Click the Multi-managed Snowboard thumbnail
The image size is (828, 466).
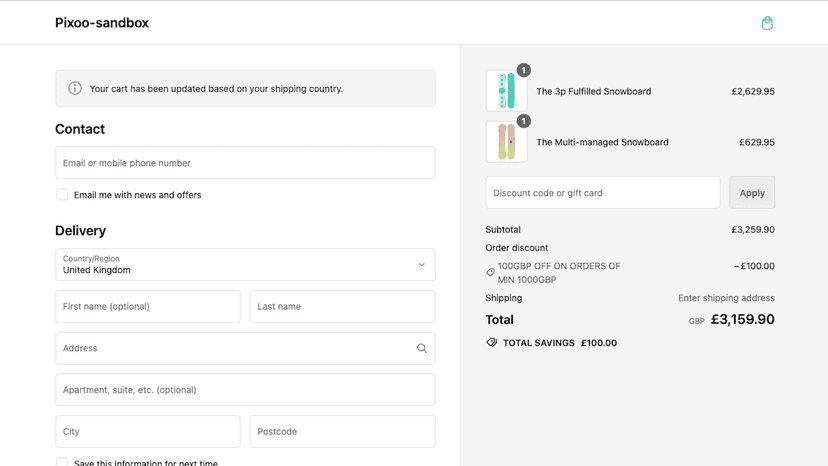click(x=506, y=142)
